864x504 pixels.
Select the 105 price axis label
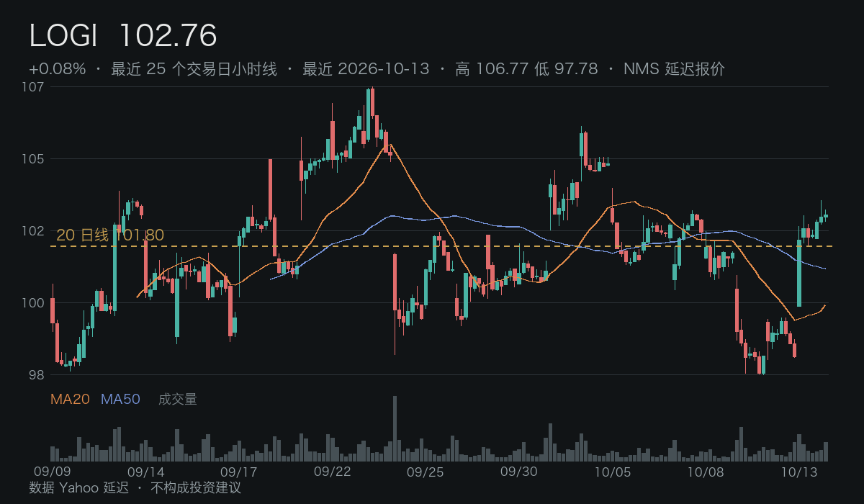[x=34, y=159]
